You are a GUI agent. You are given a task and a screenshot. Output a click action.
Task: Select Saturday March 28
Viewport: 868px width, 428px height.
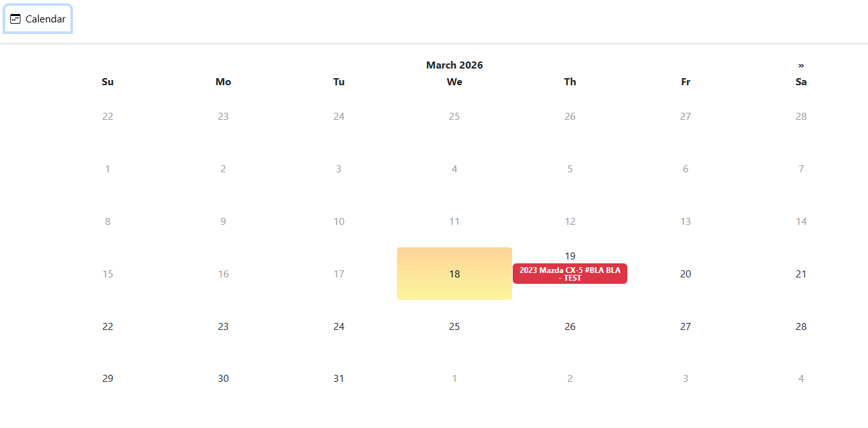pos(801,326)
